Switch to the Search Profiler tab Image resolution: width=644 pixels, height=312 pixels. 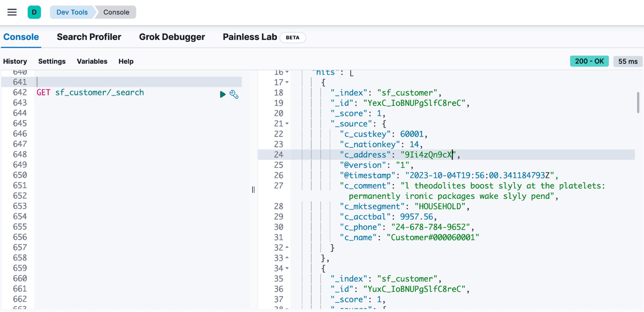pyautogui.click(x=89, y=37)
